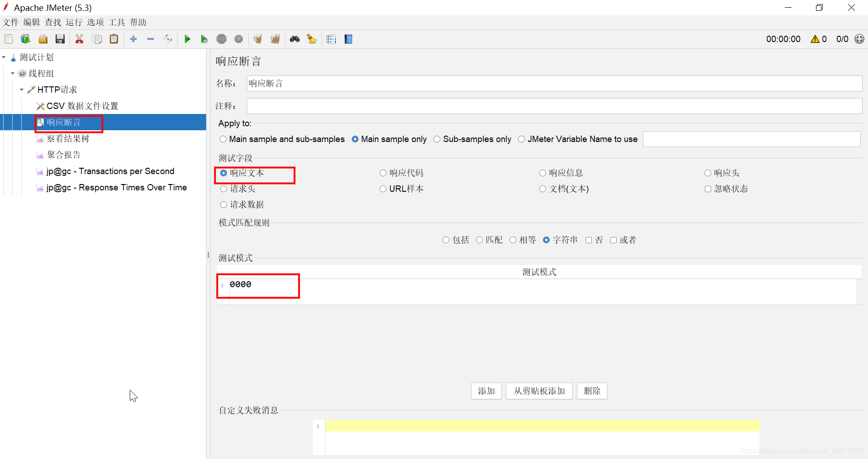The image size is (868, 459).
Task: Click the New test plan icon
Action: 9,39
